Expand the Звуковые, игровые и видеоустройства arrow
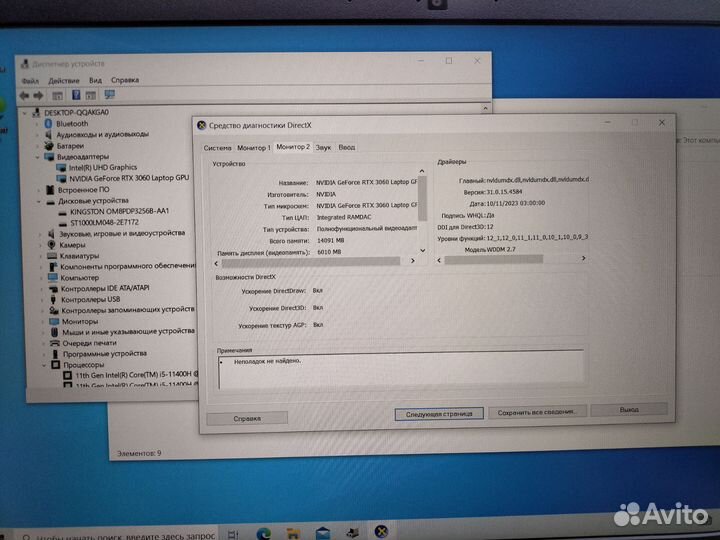The width and height of the screenshot is (720, 540). click(40, 234)
